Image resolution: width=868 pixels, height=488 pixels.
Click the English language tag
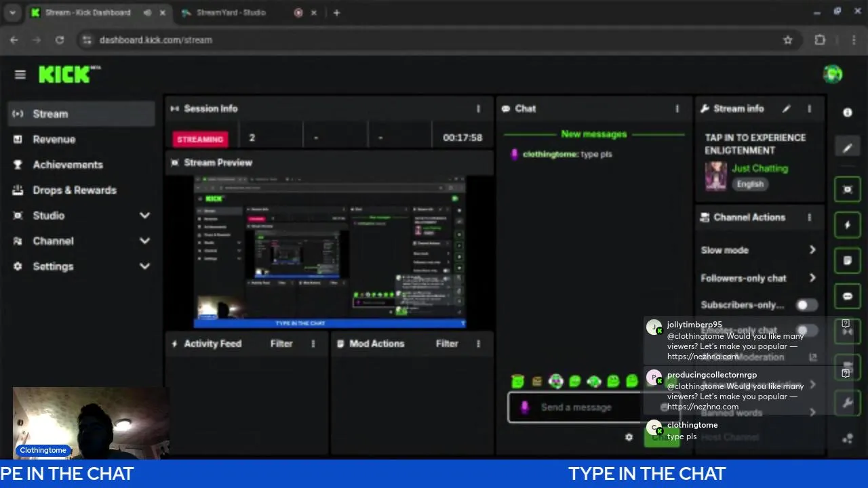pos(750,184)
